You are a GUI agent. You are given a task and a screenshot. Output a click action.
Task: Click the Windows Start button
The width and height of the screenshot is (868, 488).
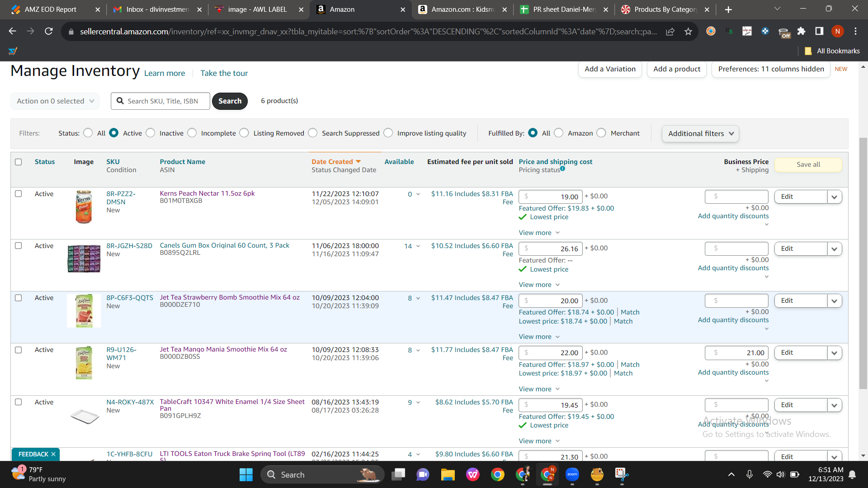pos(246,474)
